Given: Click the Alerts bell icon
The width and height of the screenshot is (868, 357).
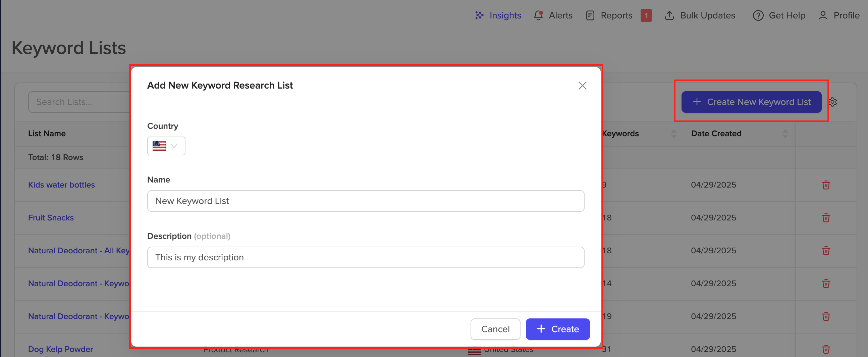Looking at the screenshot, I should pos(538,15).
